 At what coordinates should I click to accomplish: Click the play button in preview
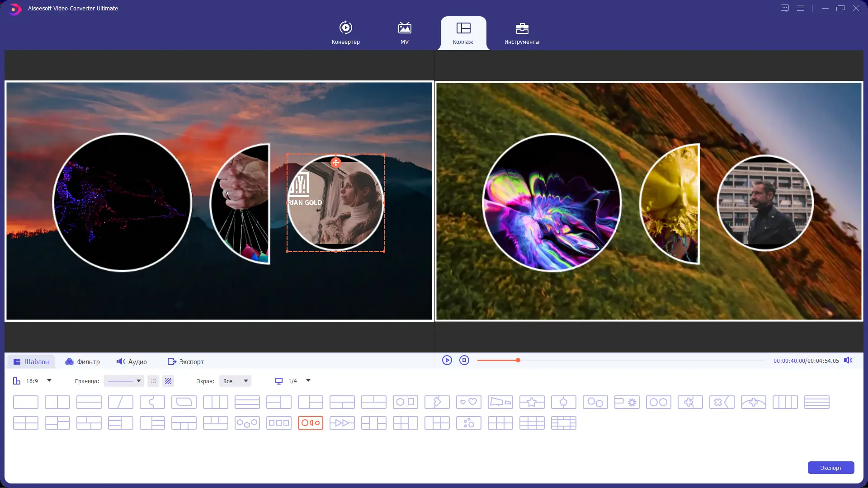pyautogui.click(x=447, y=360)
